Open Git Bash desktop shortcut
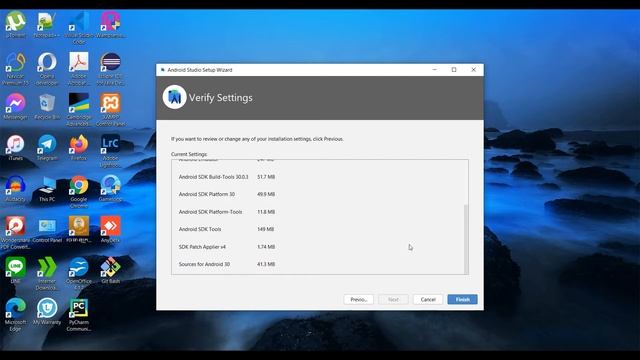The height and width of the screenshot is (360, 640). pyautogui.click(x=111, y=270)
